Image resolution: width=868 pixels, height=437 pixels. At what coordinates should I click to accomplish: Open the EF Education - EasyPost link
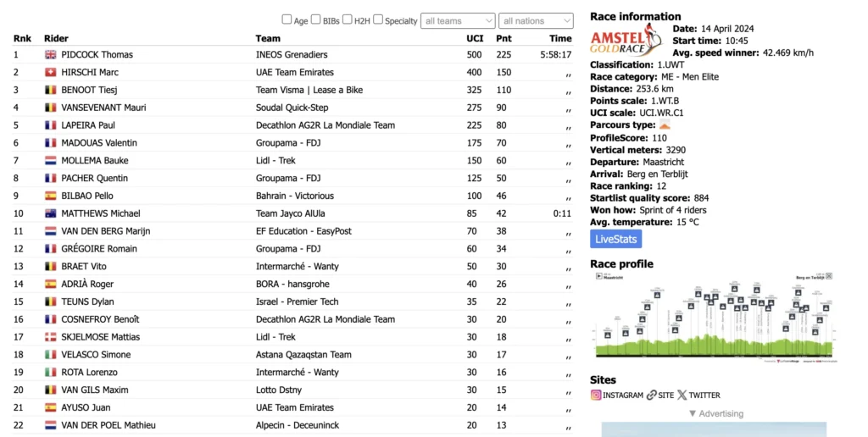point(303,231)
